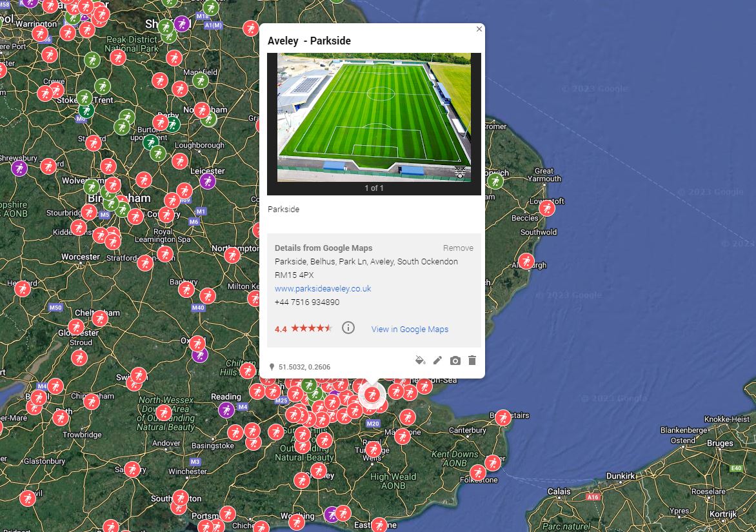Viewport: 756px width, 532px height.
Task: Click the Great Yarmouth map label
Action: pos(544,175)
